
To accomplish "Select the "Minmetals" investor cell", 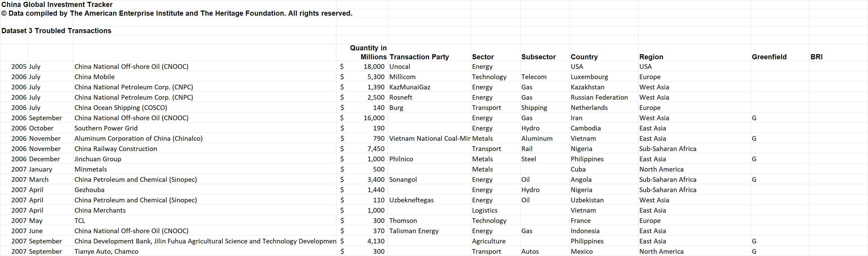I will [91, 169].
